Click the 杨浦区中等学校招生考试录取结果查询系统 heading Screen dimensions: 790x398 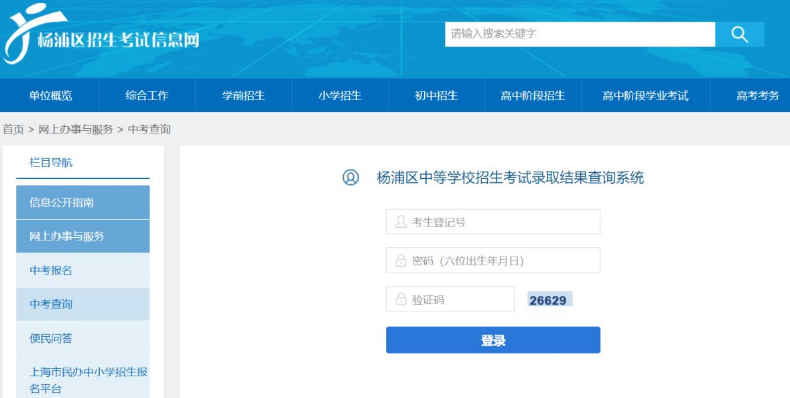pos(510,177)
